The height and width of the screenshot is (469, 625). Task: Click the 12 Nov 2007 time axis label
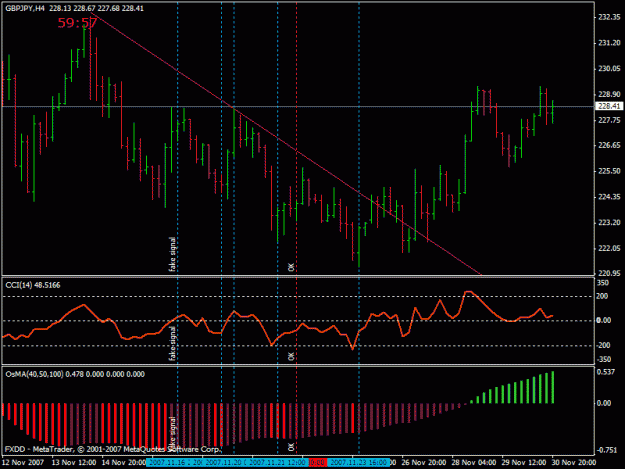[23, 463]
